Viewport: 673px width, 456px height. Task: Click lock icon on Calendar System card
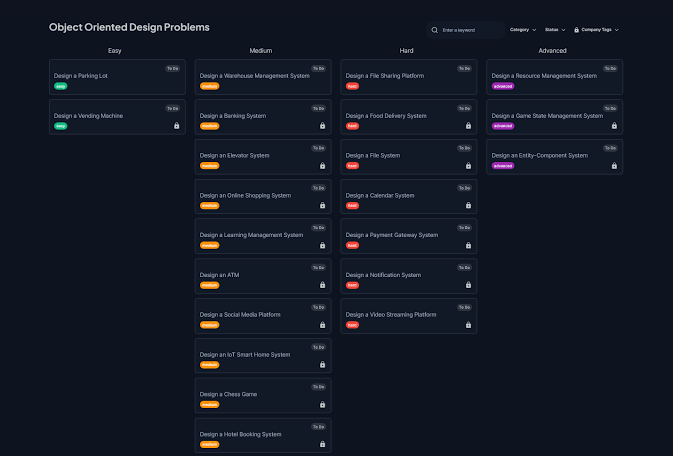click(468, 205)
